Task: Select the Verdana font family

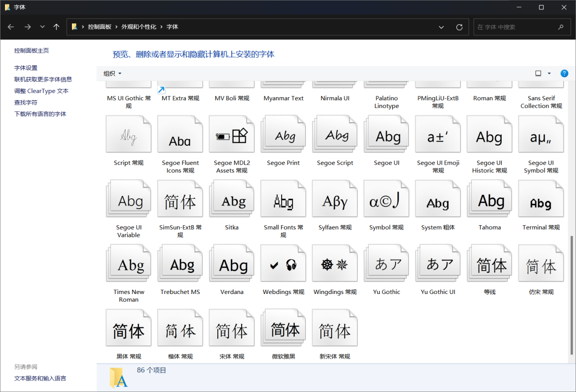Action: (x=232, y=263)
